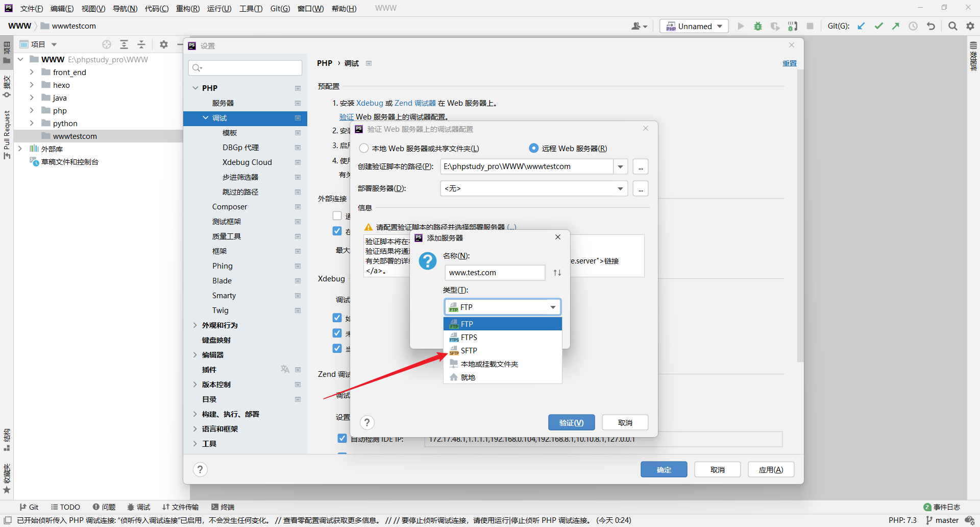The image size is (980, 527).
Task: Click the Git update project arrow
Action: click(x=861, y=26)
